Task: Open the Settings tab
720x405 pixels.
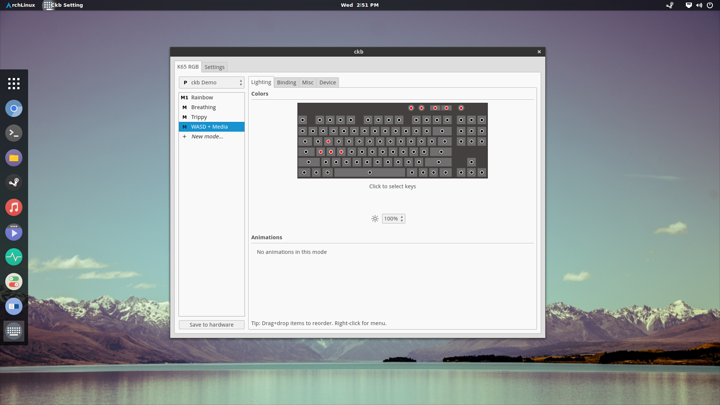Action: click(x=214, y=67)
